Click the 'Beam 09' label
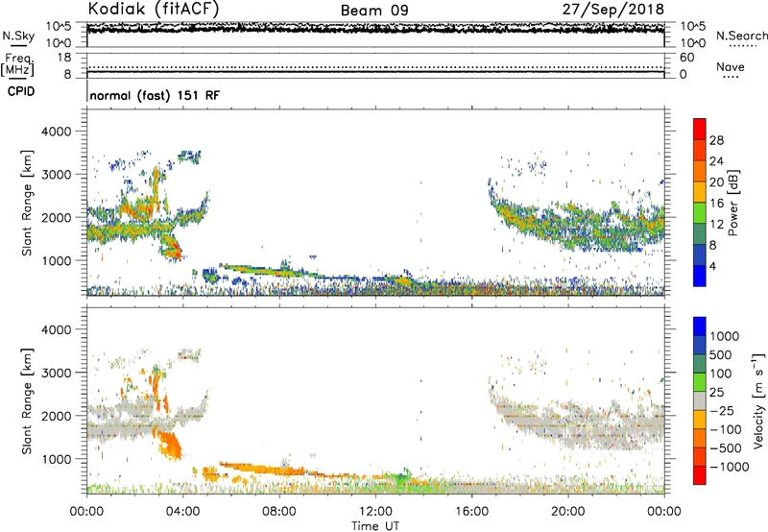 374,11
